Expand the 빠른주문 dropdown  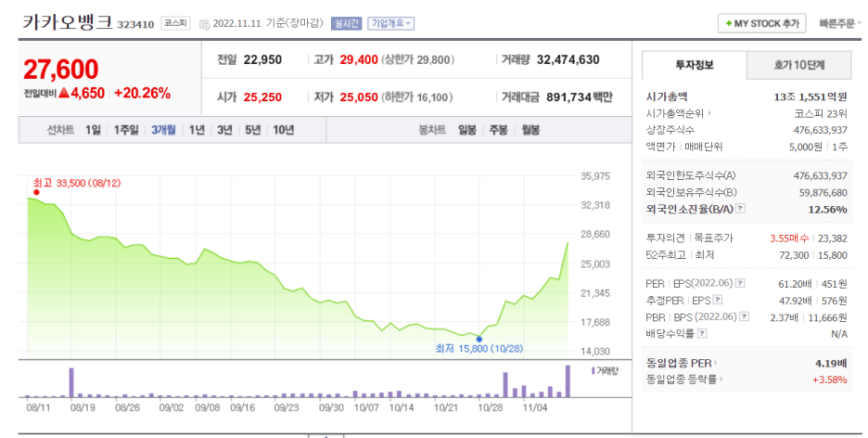click(x=840, y=24)
